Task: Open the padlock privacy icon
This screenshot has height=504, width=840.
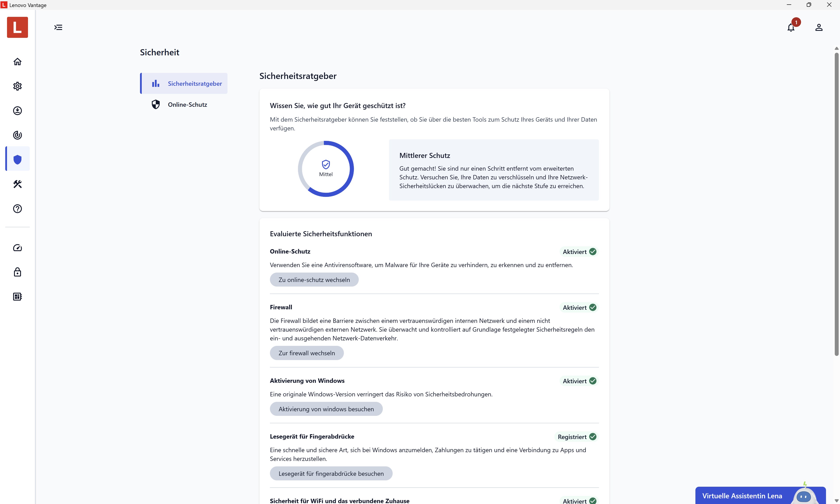Action: click(17, 272)
